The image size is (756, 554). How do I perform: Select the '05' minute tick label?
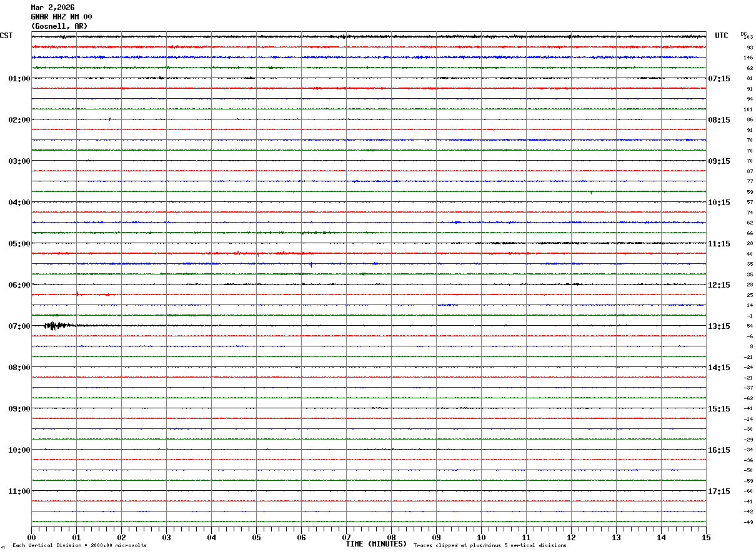coord(256,537)
